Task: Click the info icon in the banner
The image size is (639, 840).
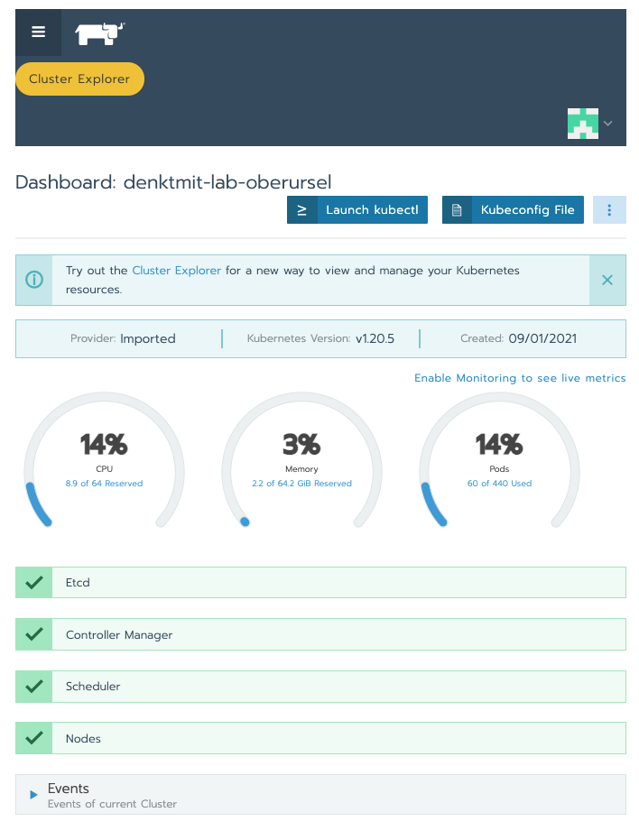Action: point(34,280)
